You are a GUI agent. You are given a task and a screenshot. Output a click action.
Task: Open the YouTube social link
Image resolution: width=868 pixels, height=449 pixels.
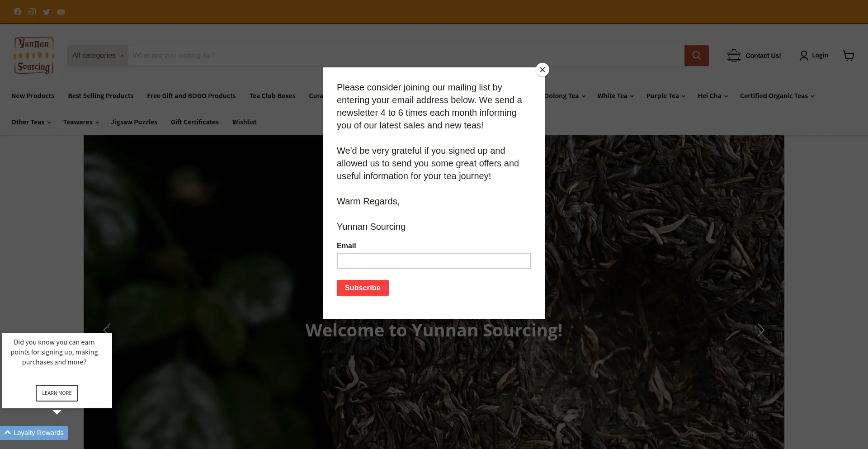click(61, 12)
